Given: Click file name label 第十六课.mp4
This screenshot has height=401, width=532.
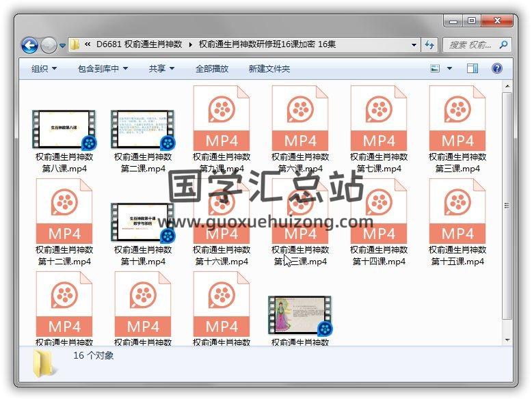Looking at the screenshot, I should [x=222, y=255].
